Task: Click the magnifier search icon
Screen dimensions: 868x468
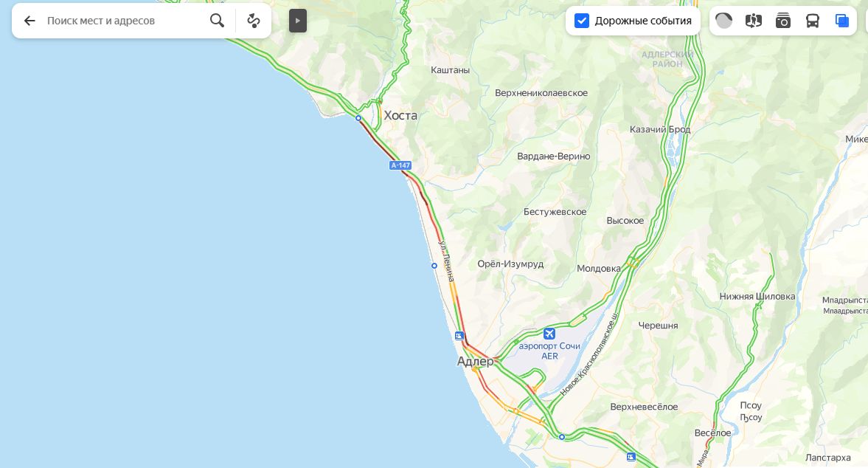Action: point(217,21)
